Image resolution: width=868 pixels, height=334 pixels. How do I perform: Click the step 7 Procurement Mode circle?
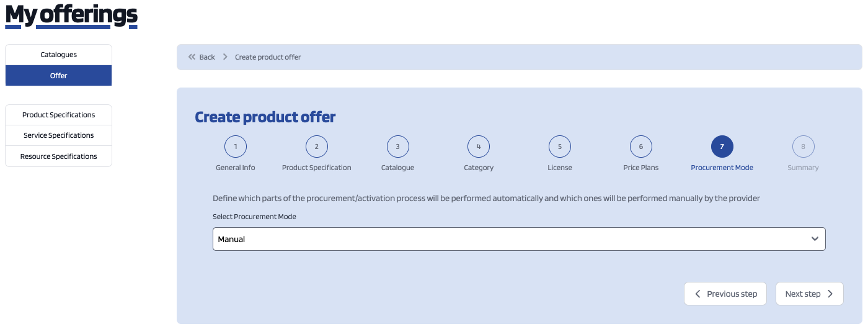click(722, 147)
